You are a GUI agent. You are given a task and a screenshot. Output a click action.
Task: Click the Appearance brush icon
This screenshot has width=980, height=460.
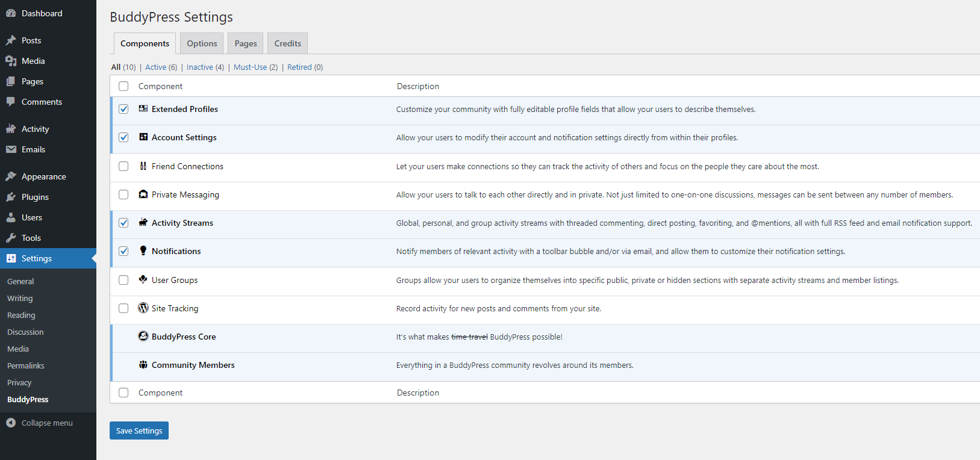coord(11,176)
